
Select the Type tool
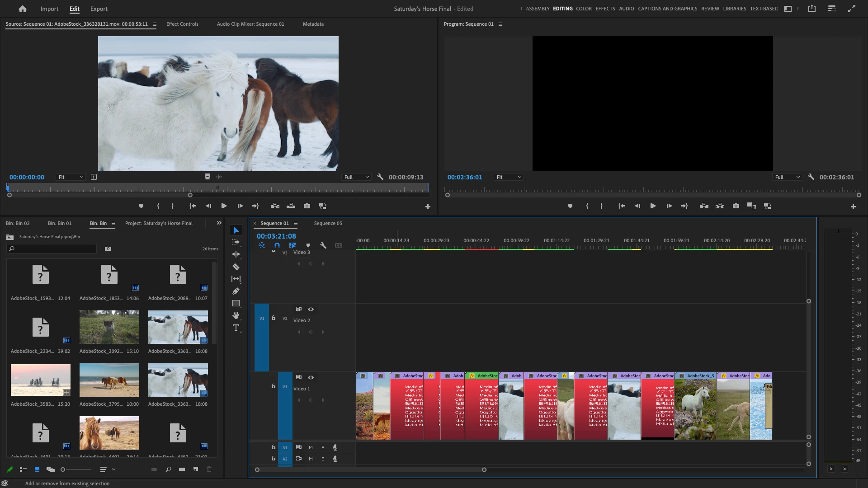(236, 328)
